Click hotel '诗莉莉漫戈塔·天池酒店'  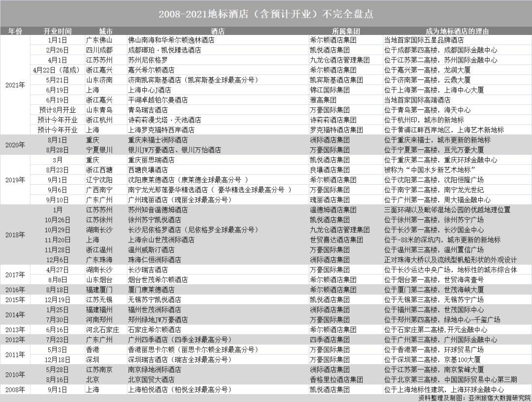(165, 120)
